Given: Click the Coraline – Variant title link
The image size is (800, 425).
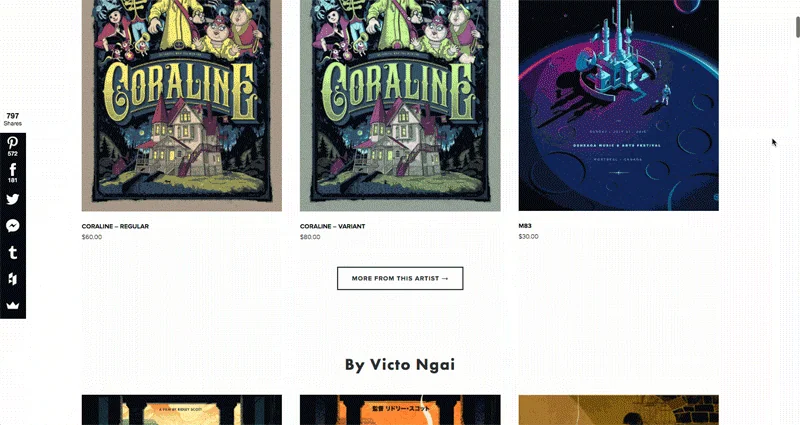Looking at the screenshot, I should pos(333,226).
